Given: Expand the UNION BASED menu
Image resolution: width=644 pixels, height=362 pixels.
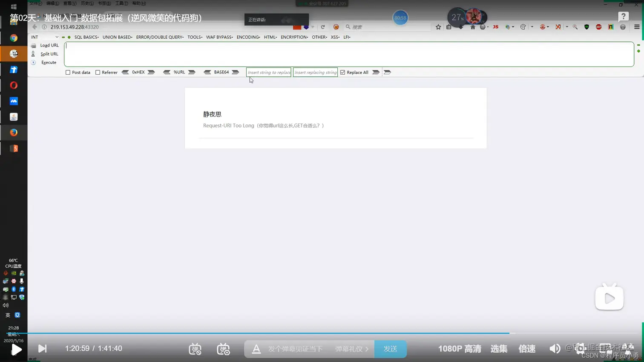Looking at the screenshot, I should coord(117,37).
